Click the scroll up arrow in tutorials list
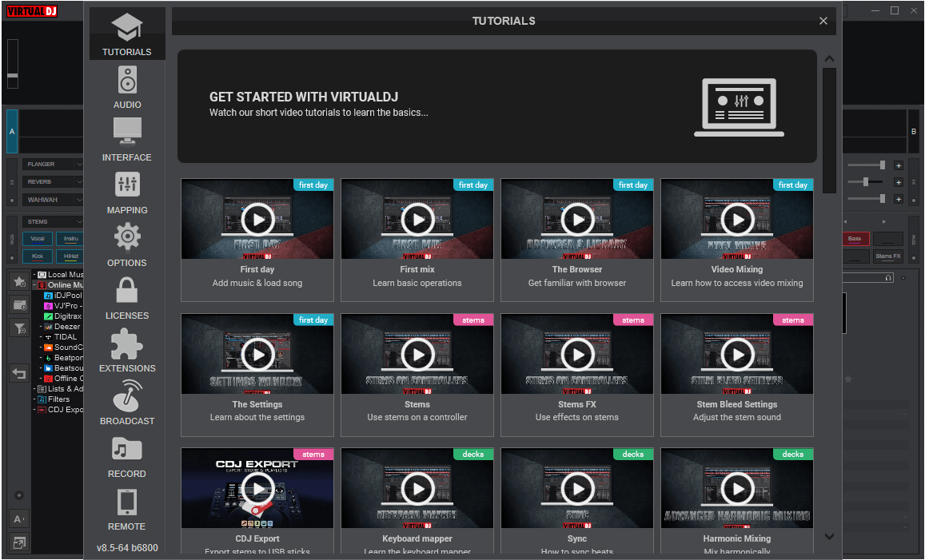925x560 pixels. [x=829, y=59]
